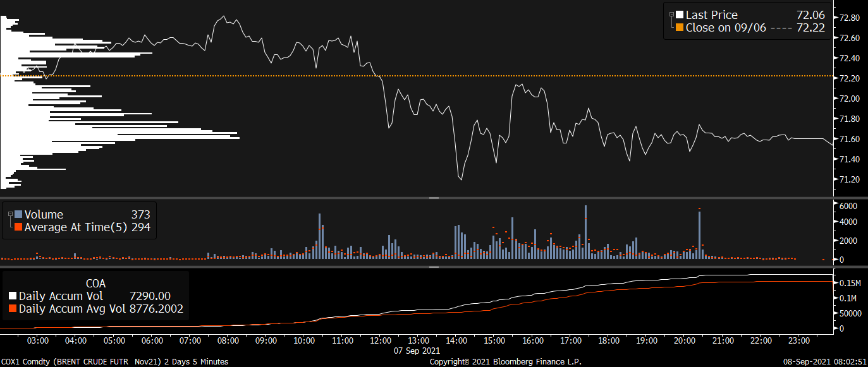
Task: Click the red Daily Accum Avg Vol swatch
Action: click(x=13, y=309)
